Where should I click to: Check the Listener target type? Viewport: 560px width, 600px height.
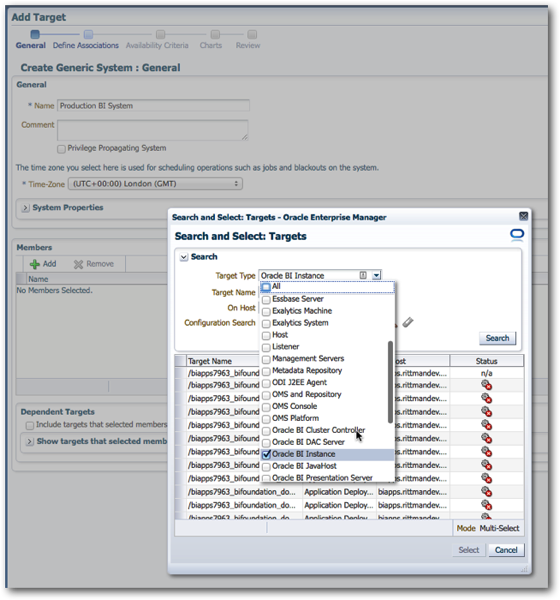click(266, 347)
